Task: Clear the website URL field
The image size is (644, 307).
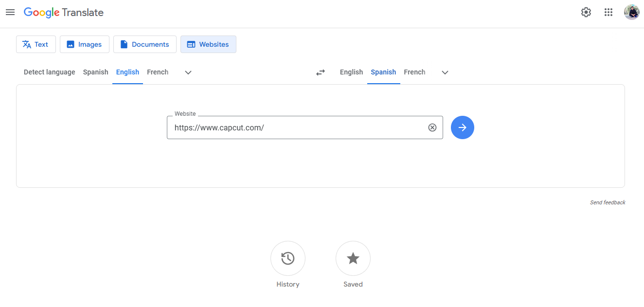Action: coord(432,127)
